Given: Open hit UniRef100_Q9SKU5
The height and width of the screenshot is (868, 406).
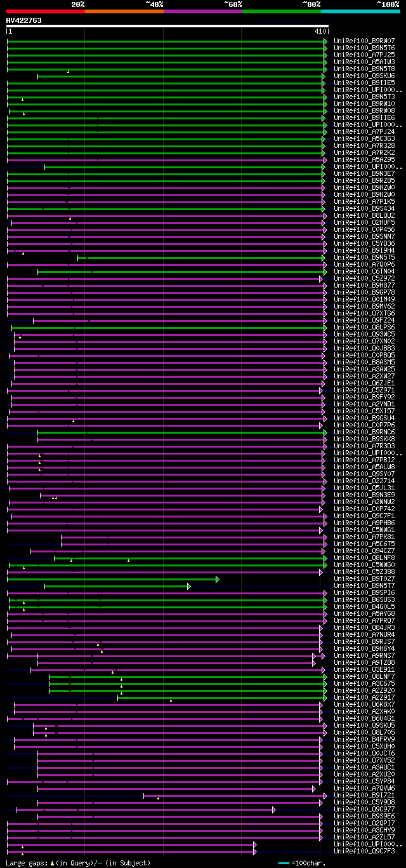Looking at the screenshot, I should [364, 726].
